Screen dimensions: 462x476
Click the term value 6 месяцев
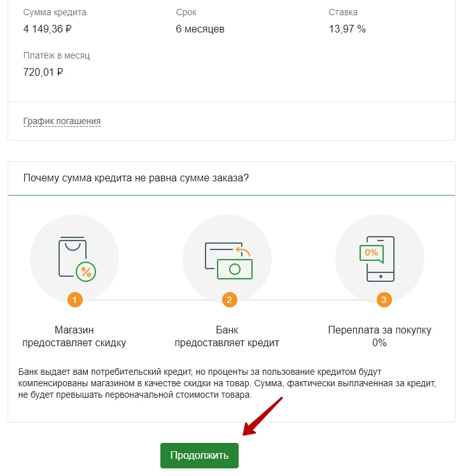[200, 29]
